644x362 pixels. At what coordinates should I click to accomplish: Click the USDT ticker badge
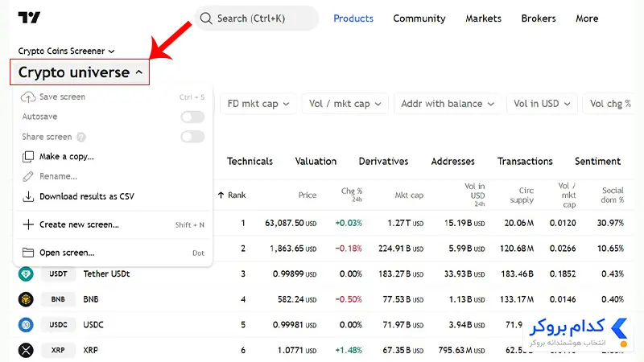tap(58, 274)
